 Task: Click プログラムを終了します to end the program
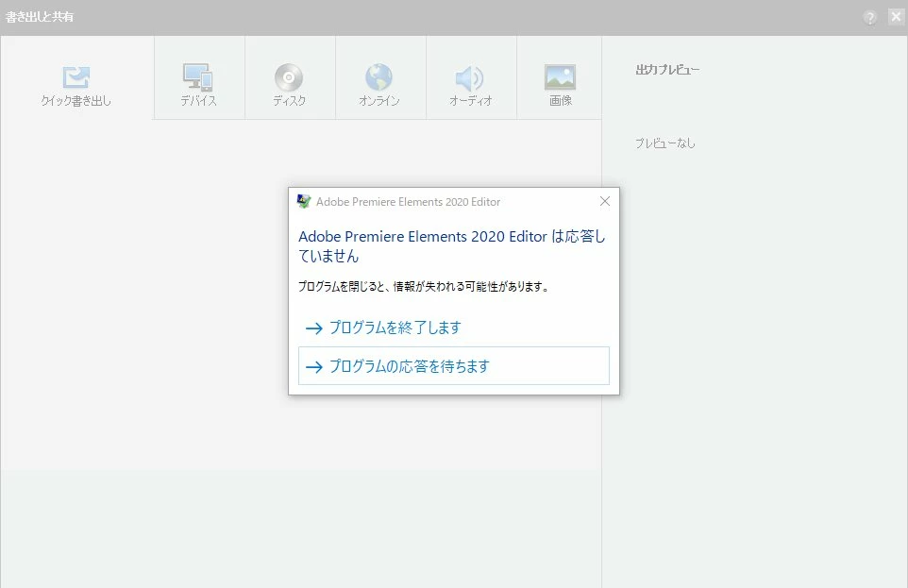tap(453, 328)
